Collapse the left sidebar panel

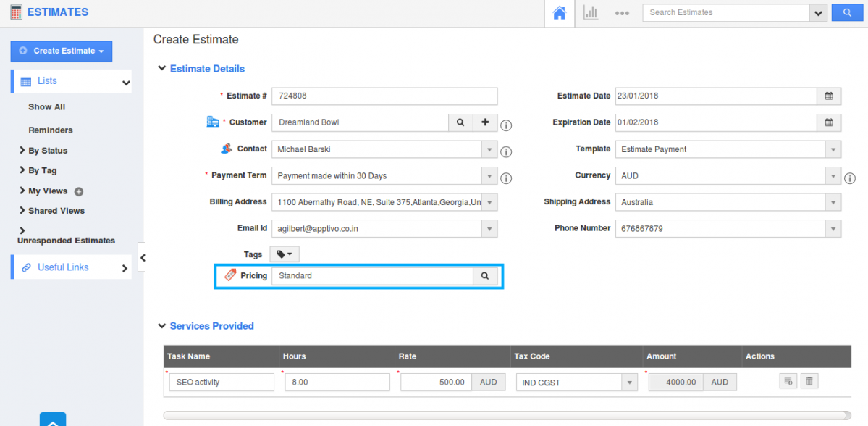coord(143,258)
